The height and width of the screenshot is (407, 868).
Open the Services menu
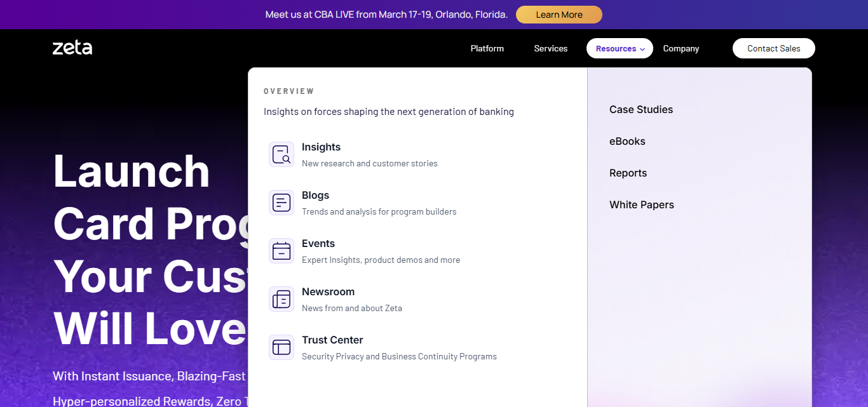point(551,48)
